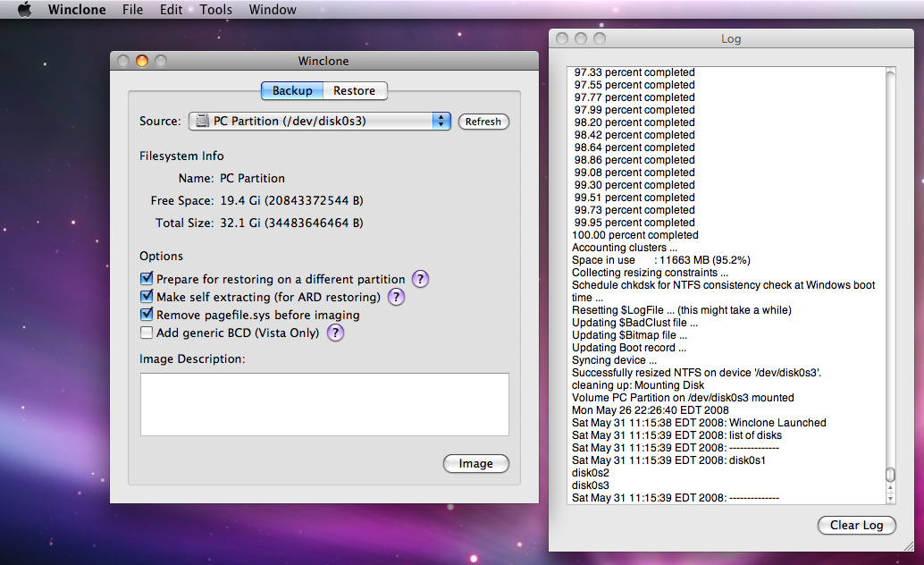Click the Refresh button
This screenshot has height=565, width=924.
[483, 122]
